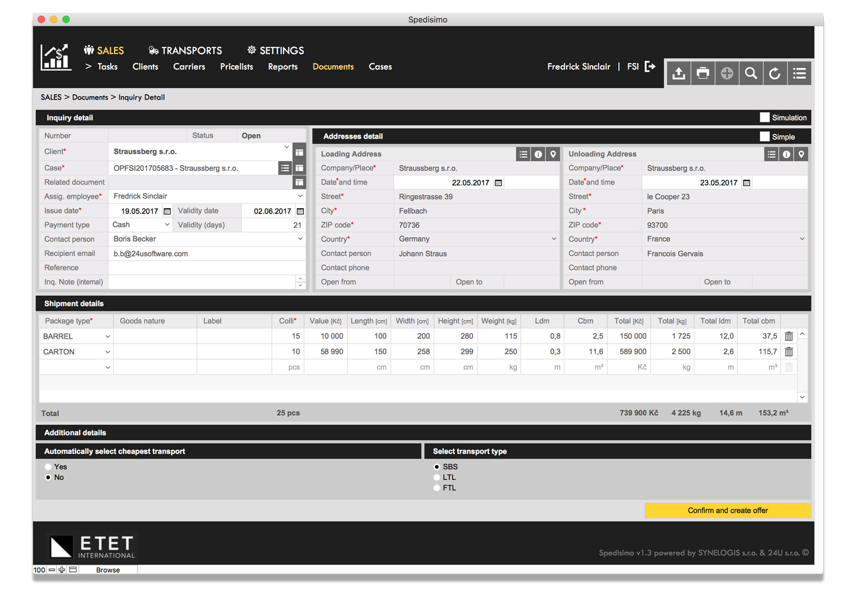
Task: Open Loading Address map pin icon
Action: point(553,154)
